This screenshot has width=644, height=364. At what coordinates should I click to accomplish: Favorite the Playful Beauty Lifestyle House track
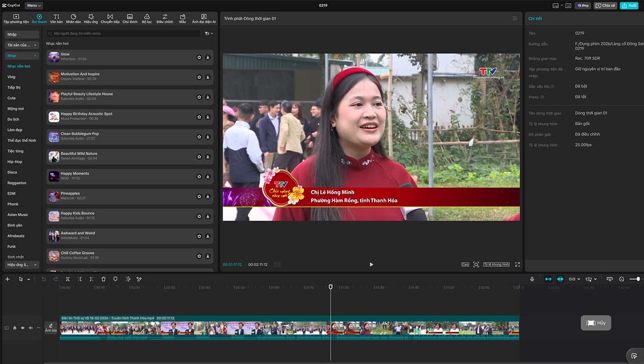[199, 97]
